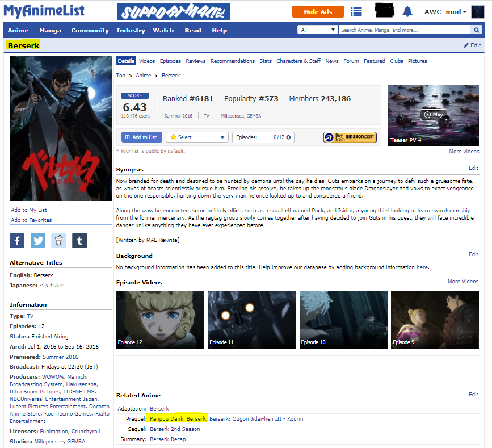Open Episode 9 video thumbnail

click(435, 320)
